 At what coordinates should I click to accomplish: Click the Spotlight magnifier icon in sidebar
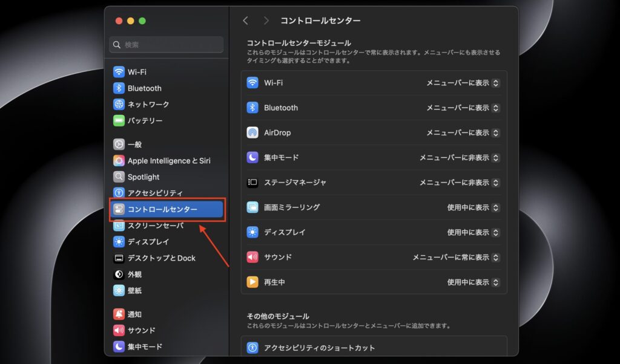[119, 177]
